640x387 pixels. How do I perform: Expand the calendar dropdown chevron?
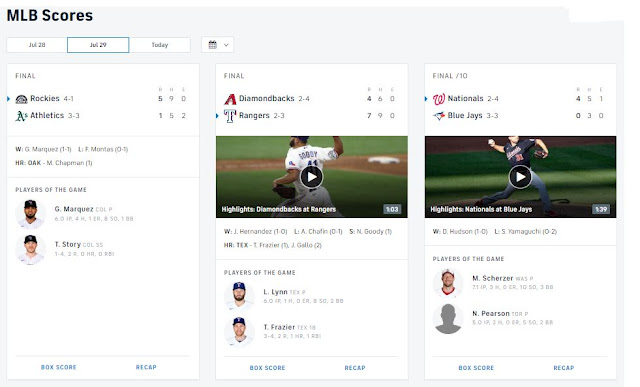[226, 45]
